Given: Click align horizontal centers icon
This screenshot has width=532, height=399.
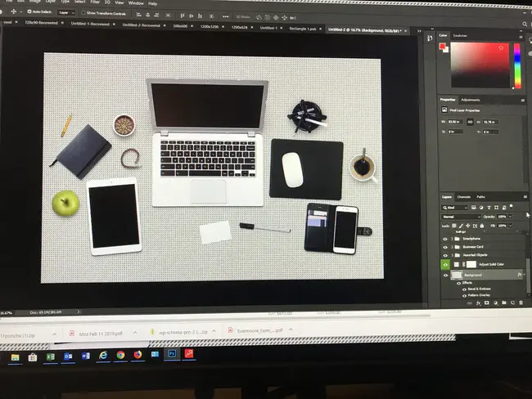Looking at the screenshot, I should coord(147,15).
